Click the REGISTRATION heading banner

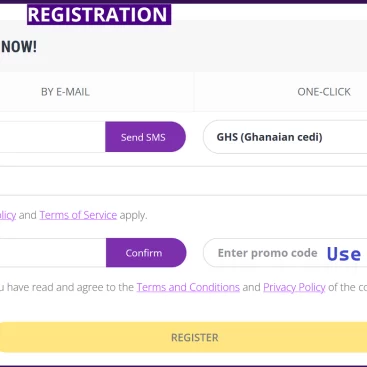coord(99,14)
